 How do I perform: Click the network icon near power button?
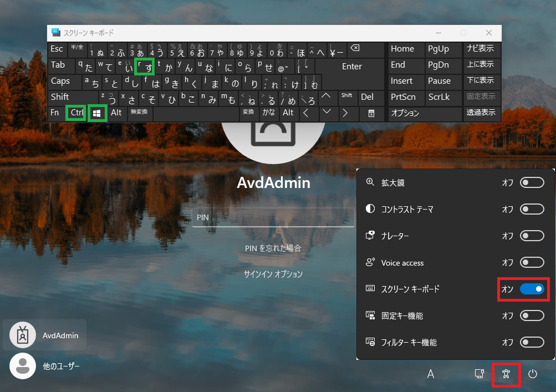click(x=480, y=374)
